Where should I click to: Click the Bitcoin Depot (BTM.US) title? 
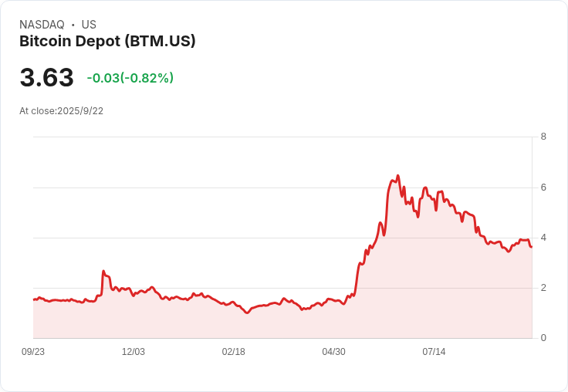(107, 42)
